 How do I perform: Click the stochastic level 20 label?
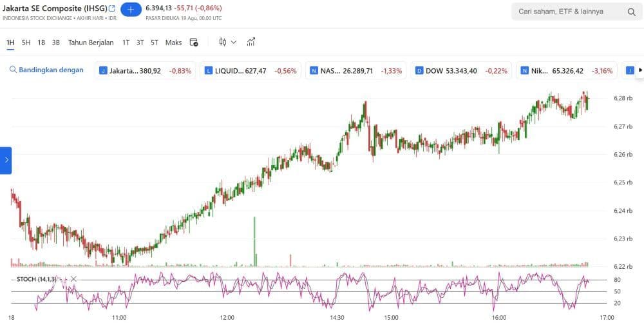click(x=617, y=303)
